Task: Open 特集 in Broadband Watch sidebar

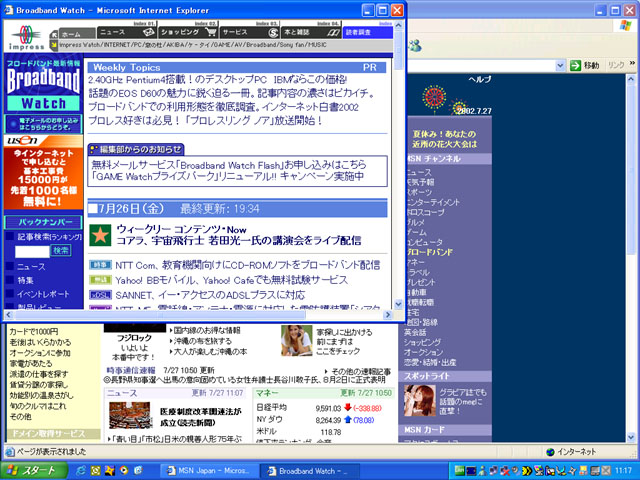Action: [25, 280]
